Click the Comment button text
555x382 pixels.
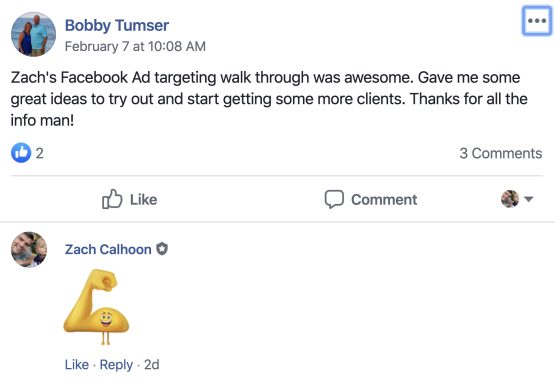tap(384, 200)
